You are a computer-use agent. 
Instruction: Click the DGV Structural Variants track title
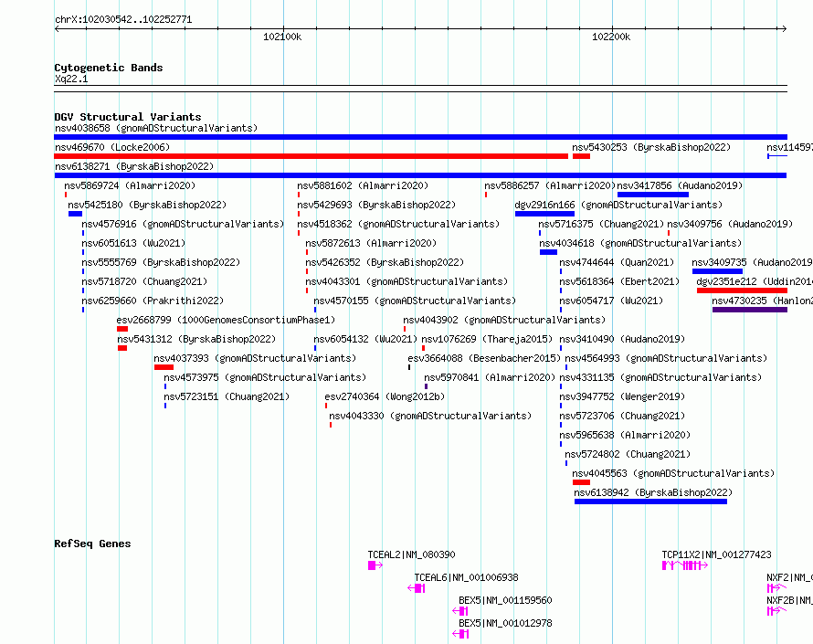(128, 117)
